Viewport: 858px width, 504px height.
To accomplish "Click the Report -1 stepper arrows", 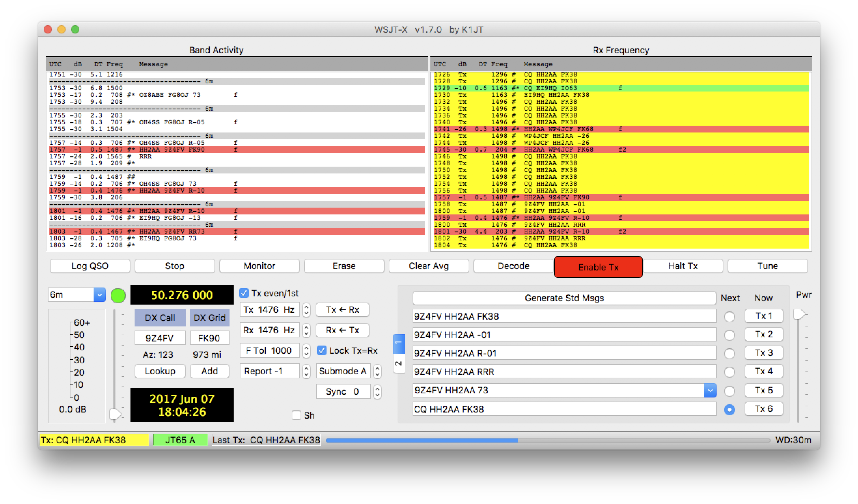I will 306,371.
